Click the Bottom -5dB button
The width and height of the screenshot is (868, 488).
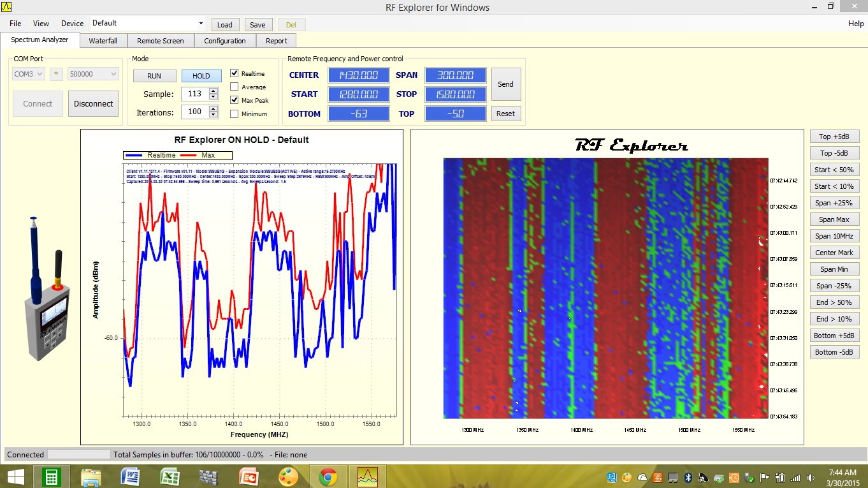(x=834, y=352)
